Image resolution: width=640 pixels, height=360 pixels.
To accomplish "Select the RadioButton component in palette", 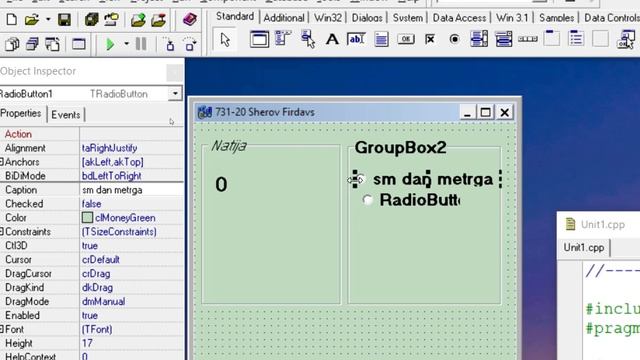I will tap(454, 39).
